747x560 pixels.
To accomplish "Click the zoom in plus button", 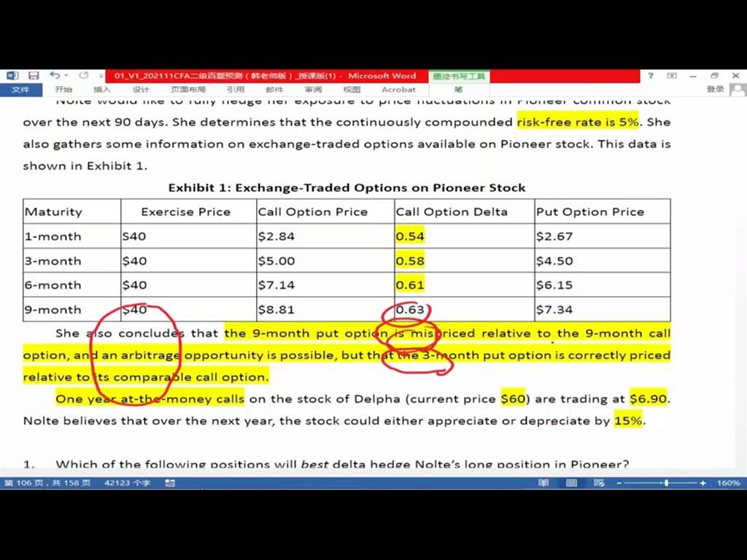I will 703,483.
